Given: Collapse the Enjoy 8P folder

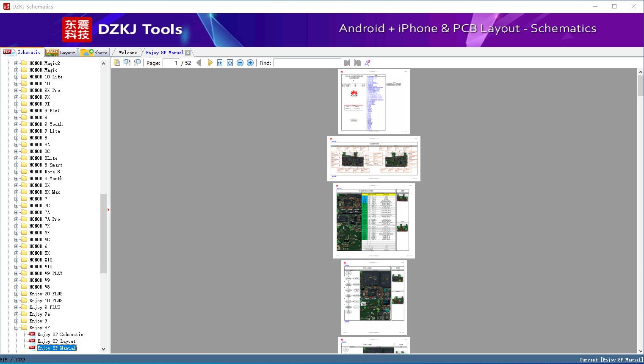Looking at the screenshot, I should coord(16,328).
